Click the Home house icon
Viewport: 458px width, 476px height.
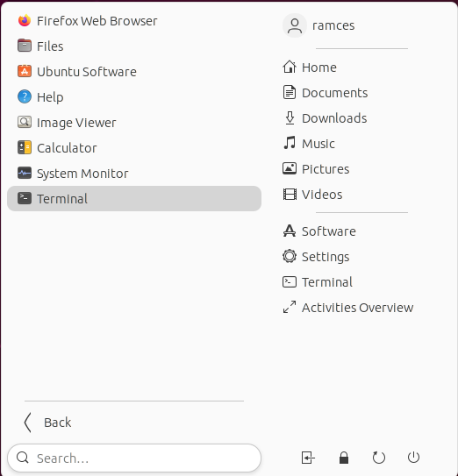[290, 67]
